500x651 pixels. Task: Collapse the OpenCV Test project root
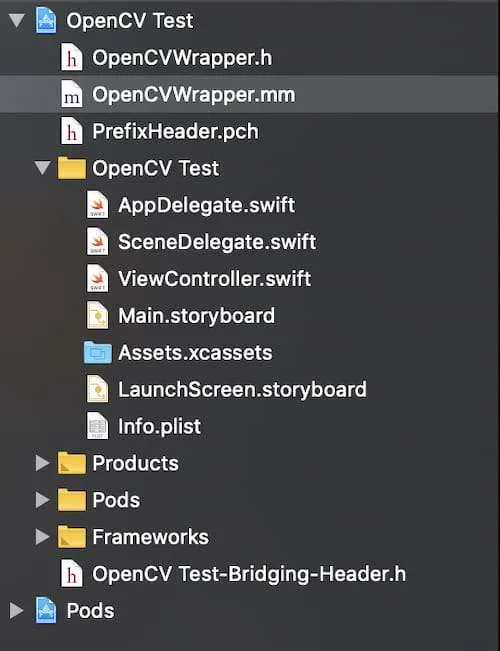point(16,20)
